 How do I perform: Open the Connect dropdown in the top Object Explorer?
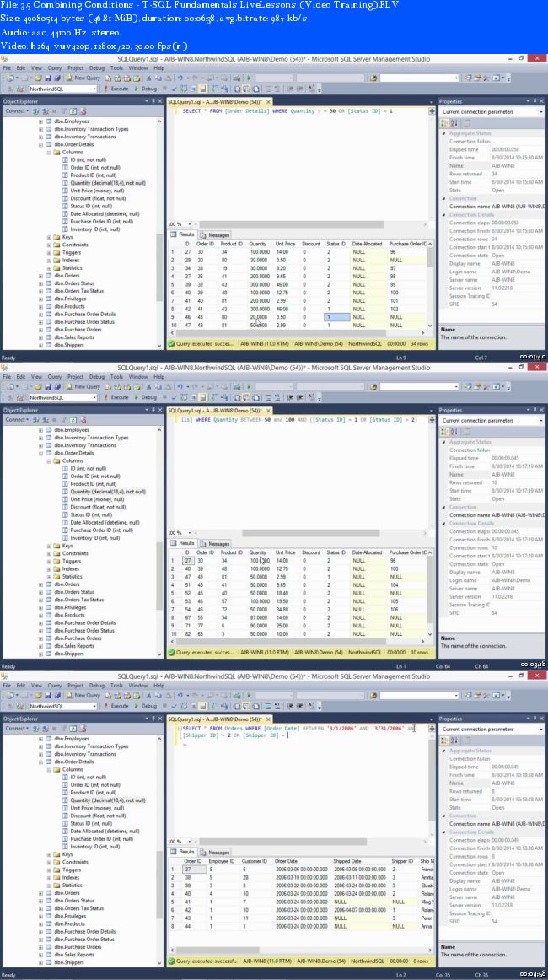pyautogui.click(x=17, y=111)
